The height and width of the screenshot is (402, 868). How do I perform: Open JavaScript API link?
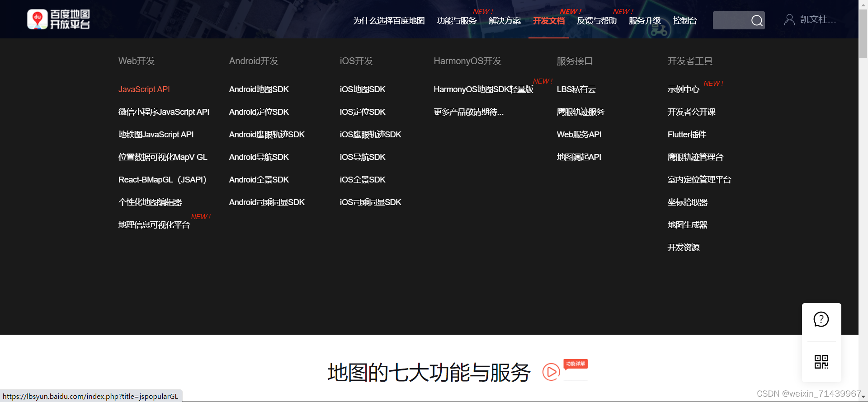pos(144,89)
